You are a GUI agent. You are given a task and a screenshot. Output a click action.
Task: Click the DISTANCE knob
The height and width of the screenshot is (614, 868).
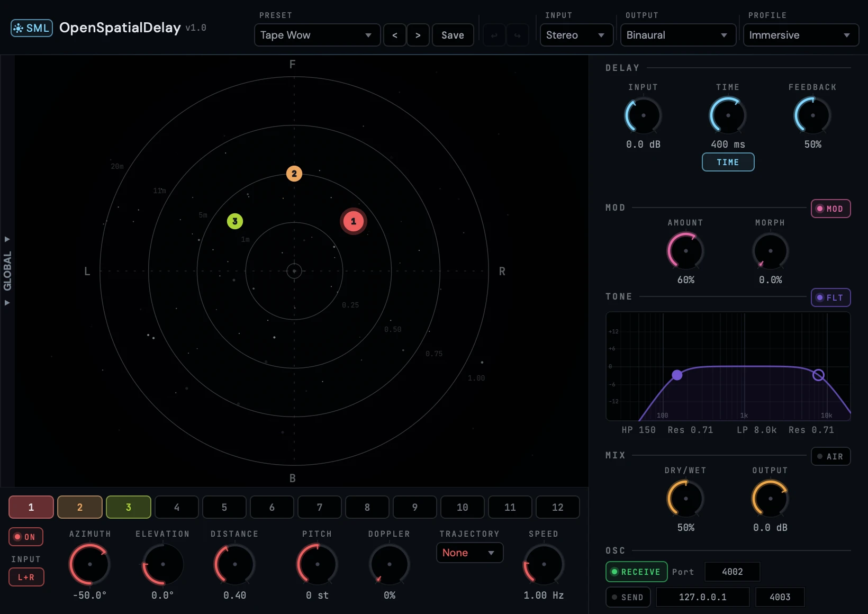[x=234, y=564]
